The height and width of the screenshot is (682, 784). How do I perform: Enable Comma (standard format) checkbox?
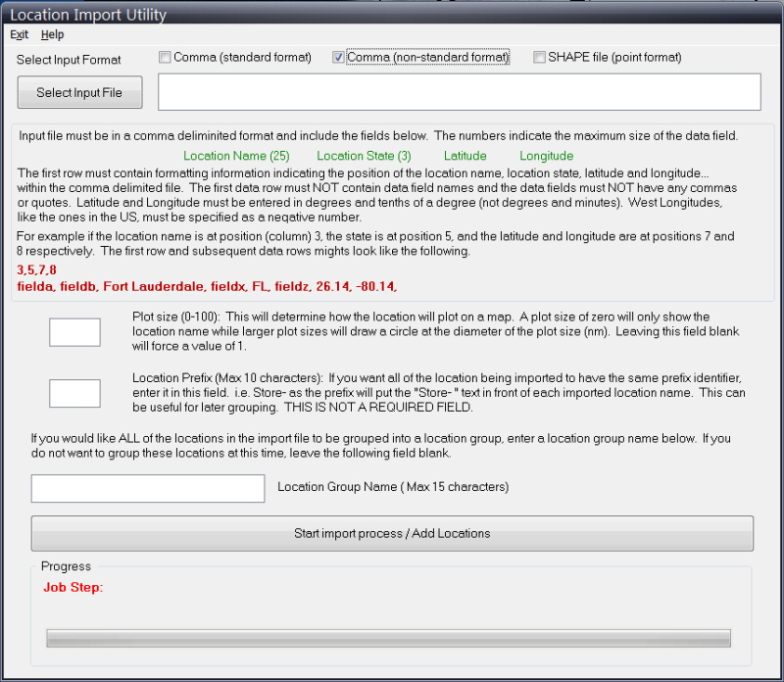click(165, 58)
